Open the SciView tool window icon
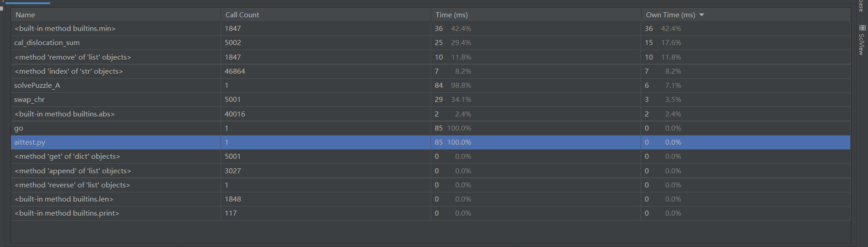 click(x=862, y=28)
